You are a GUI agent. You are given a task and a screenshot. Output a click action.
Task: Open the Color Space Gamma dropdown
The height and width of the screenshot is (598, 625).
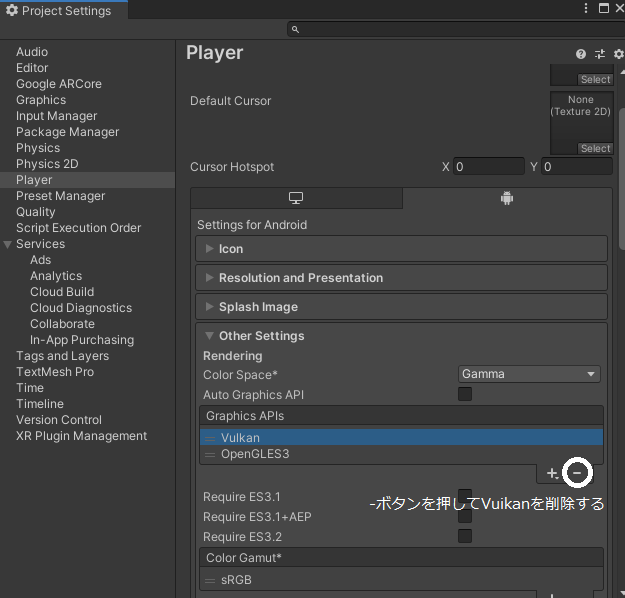pos(529,374)
